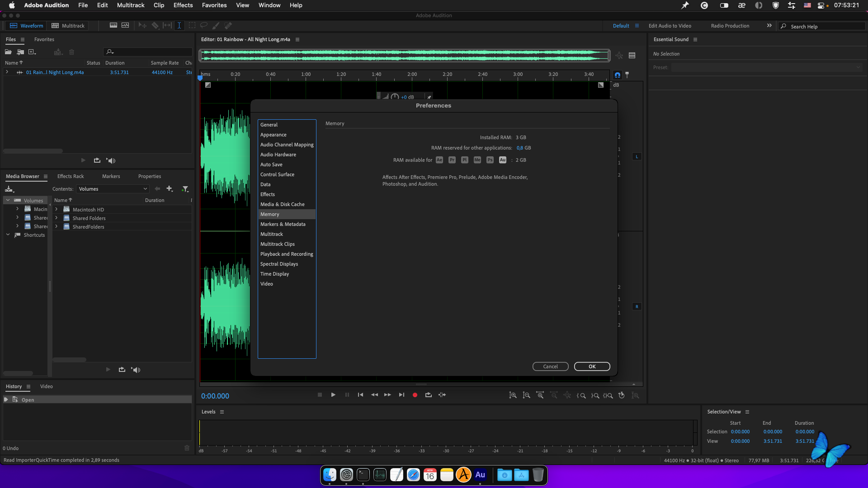Click the RAM reserved 0,8 value
Image resolution: width=868 pixels, height=488 pixels.
(x=519, y=148)
